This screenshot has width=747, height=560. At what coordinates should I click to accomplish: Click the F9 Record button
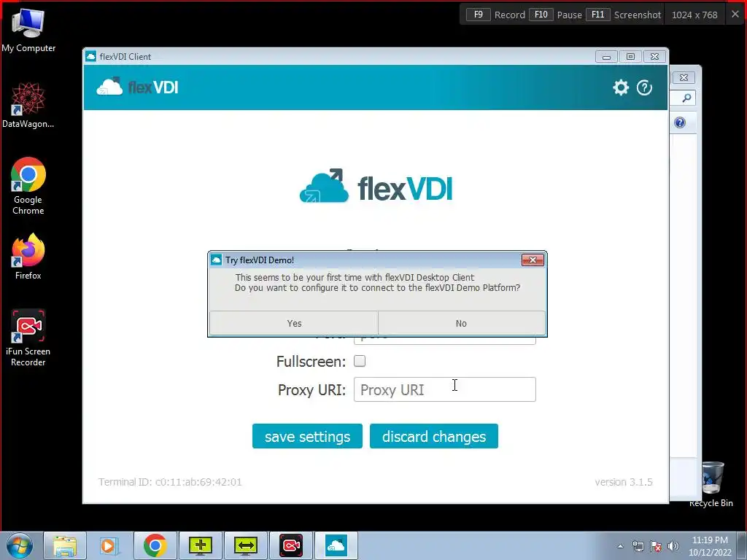pyautogui.click(x=495, y=15)
